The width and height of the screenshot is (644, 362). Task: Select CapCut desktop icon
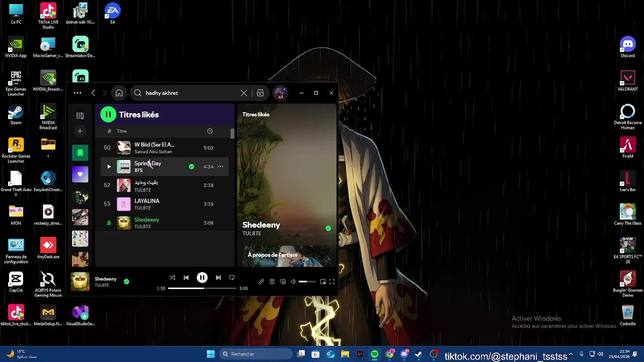click(16, 282)
